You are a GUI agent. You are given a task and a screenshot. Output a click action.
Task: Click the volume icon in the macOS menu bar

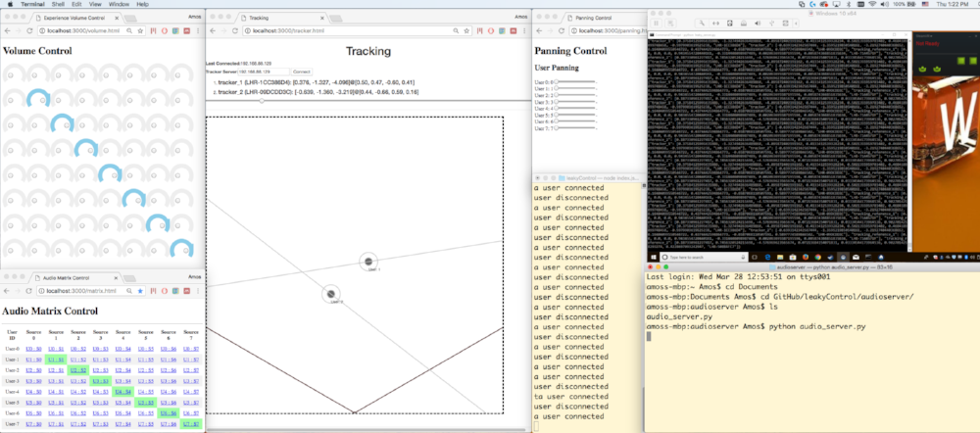tap(884, 4)
